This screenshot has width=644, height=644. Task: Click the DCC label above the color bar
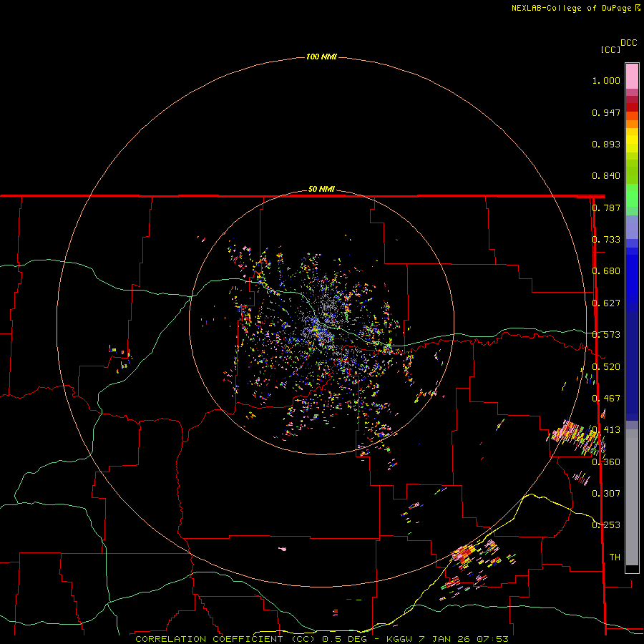[x=629, y=43]
